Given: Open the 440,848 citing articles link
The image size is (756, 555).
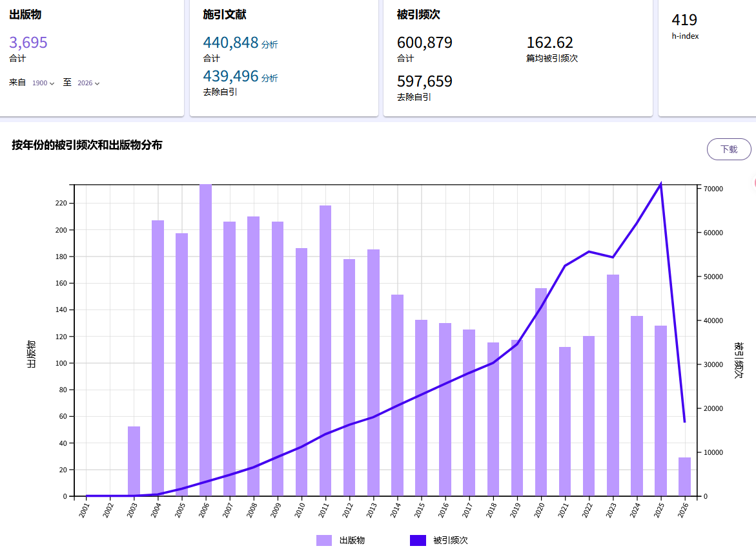Looking at the screenshot, I should pos(230,43).
